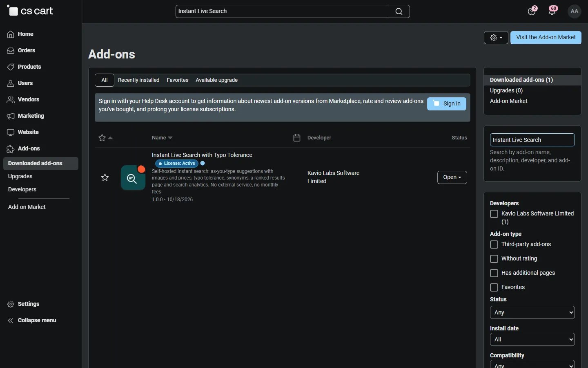Open the notifications bell icon
This screenshot has height=368, width=588.
tap(552, 11)
